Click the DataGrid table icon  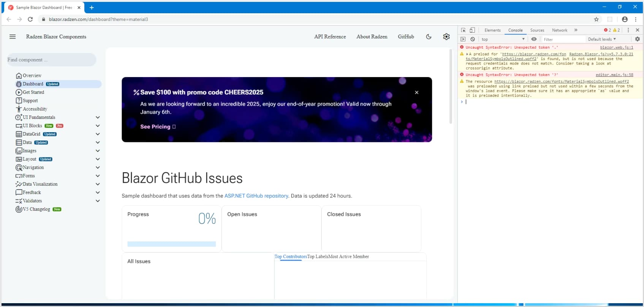[x=19, y=134]
